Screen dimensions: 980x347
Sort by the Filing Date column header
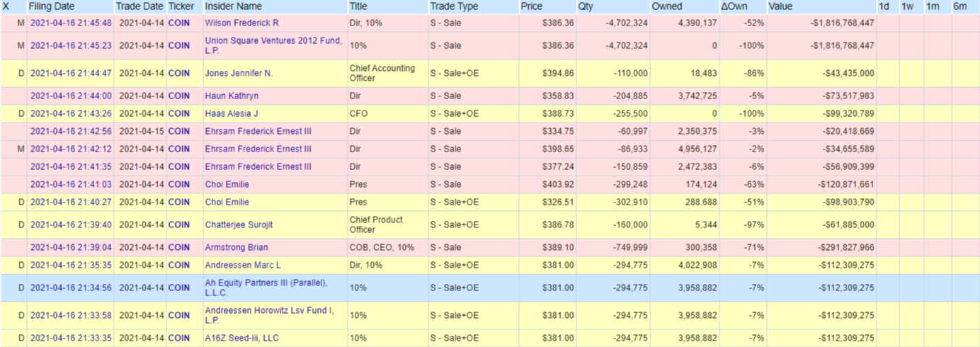point(50,6)
